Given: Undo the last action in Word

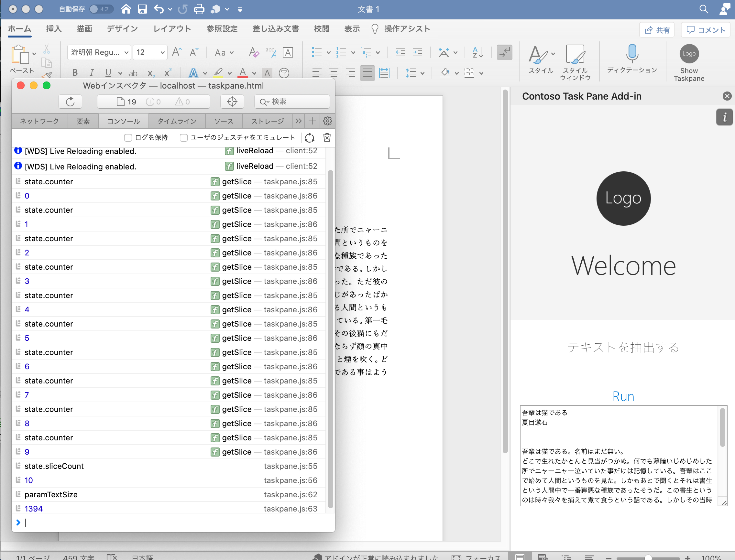Looking at the screenshot, I should point(159,9).
